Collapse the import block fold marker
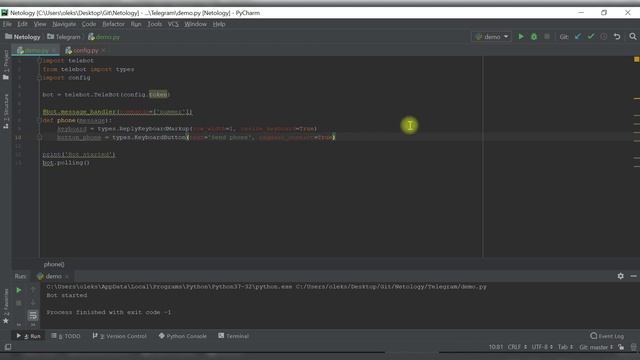Viewport: 640px width, 360px height. pyautogui.click(x=40, y=60)
